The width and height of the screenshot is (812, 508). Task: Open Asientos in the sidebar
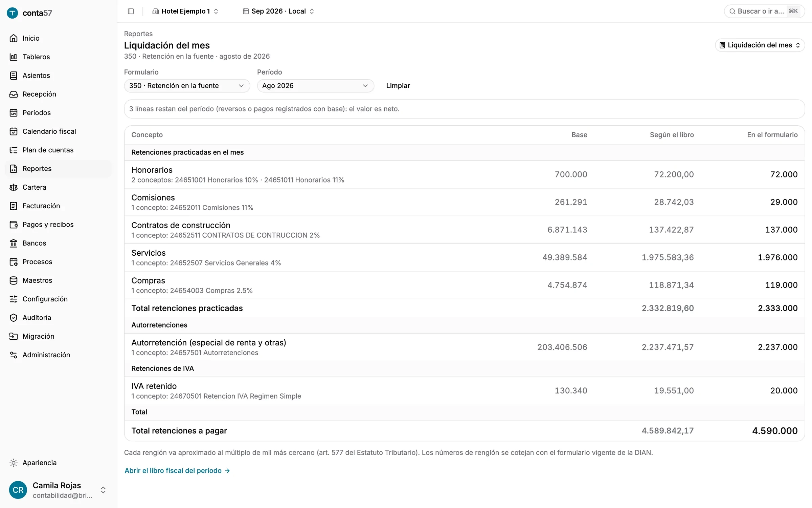[x=58, y=76]
